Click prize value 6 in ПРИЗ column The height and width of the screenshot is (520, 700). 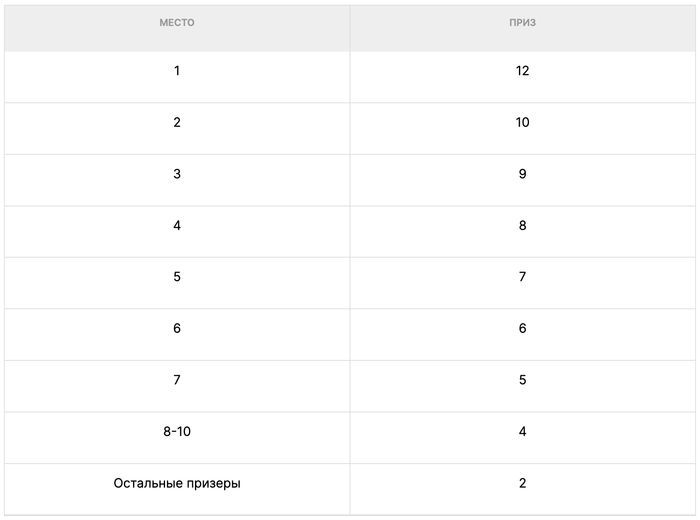(522, 329)
